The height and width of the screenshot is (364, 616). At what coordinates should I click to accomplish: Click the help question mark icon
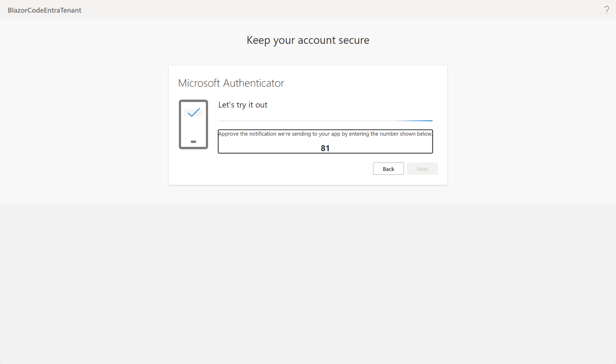[x=606, y=10]
